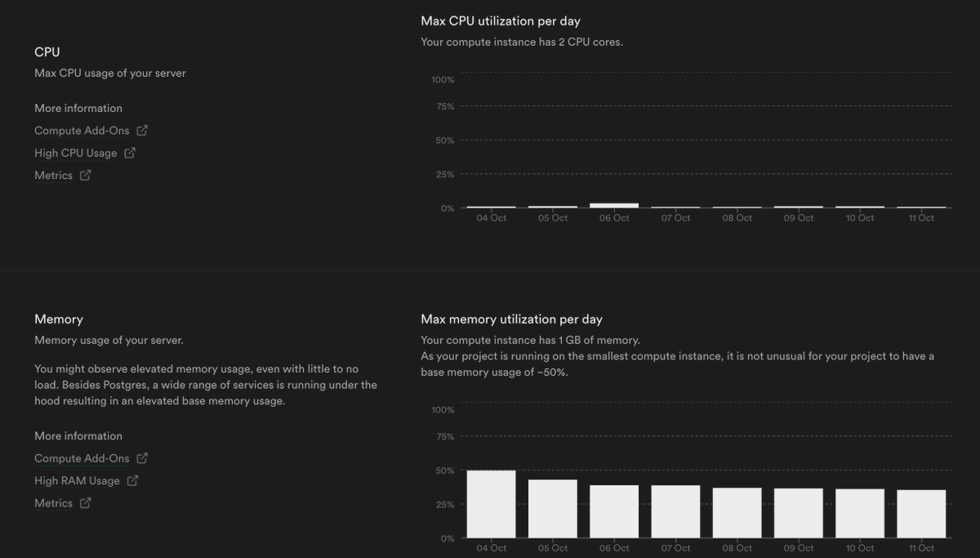Viewport: 980px width, 558px height.
Task: Click the '11 Oct' label under CPU chart
Action: tap(921, 218)
